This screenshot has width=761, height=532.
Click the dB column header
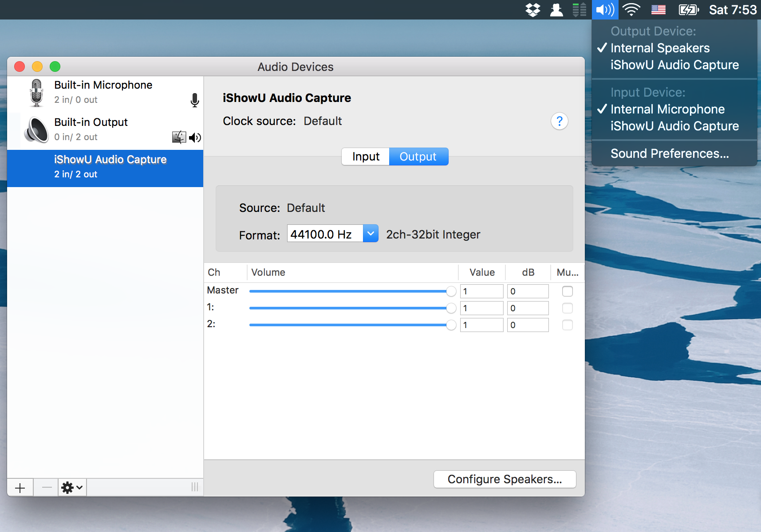pos(528,272)
